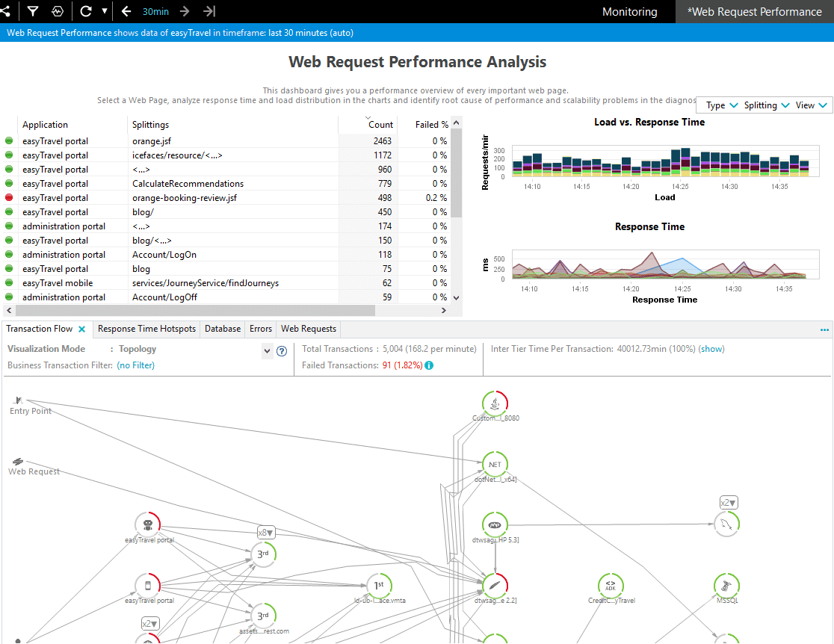Switch to the Errors tab
This screenshot has height=644, width=834.
(x=261, y=329)
